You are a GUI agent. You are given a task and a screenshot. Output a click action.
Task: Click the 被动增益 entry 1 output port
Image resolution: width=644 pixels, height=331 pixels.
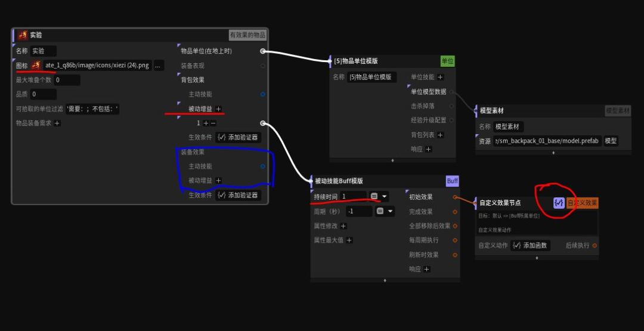(x=263, y=123)
